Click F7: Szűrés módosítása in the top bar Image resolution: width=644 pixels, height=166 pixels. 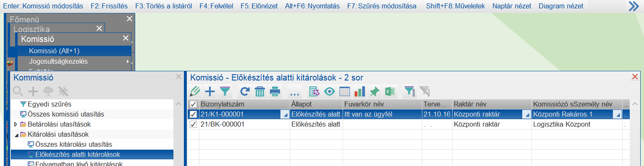(x=382, y=6)
